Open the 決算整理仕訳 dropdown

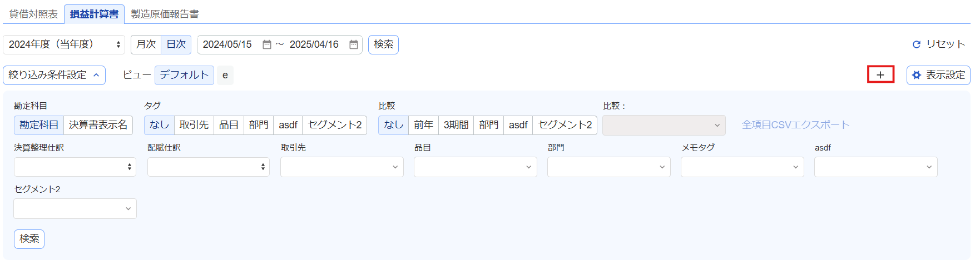tap(75, 167)
